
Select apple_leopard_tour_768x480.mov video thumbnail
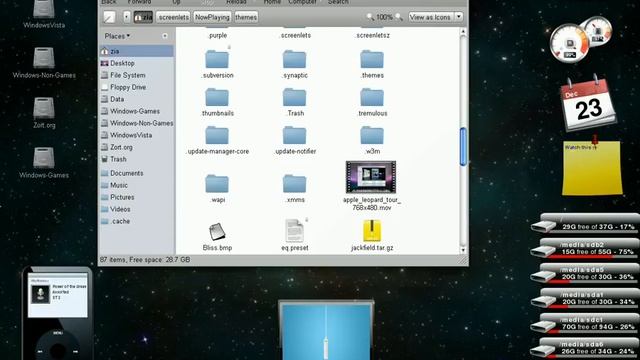pyautogui.click(x=371, y=177)
